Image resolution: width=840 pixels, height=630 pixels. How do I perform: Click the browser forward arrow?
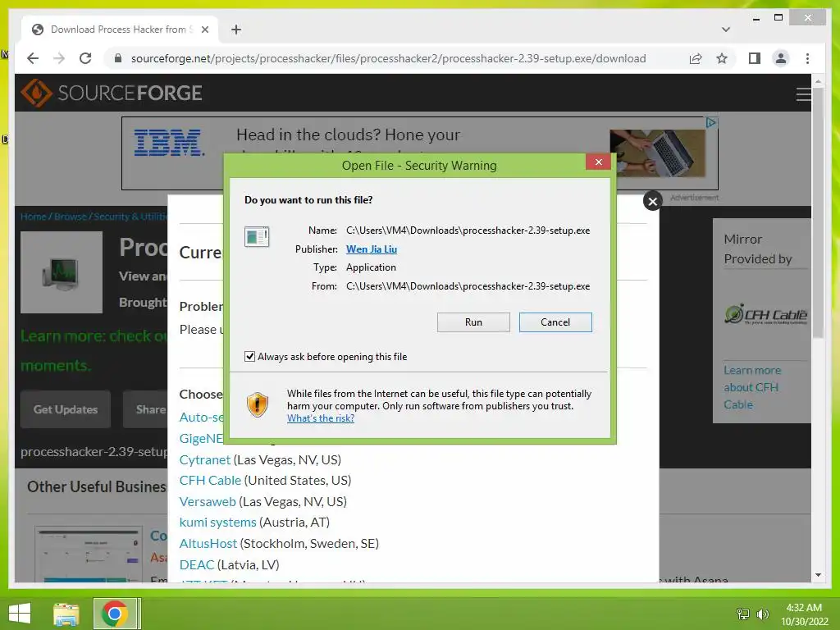(59, 58)
